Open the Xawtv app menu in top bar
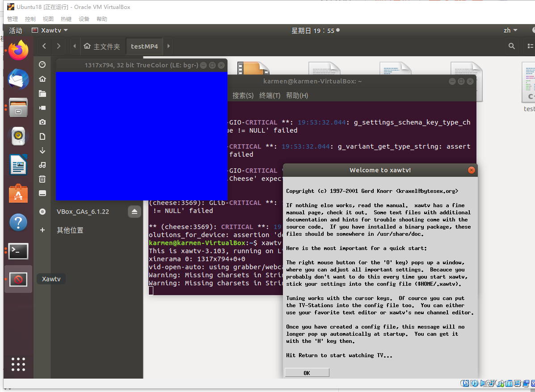 click(50, 30)
